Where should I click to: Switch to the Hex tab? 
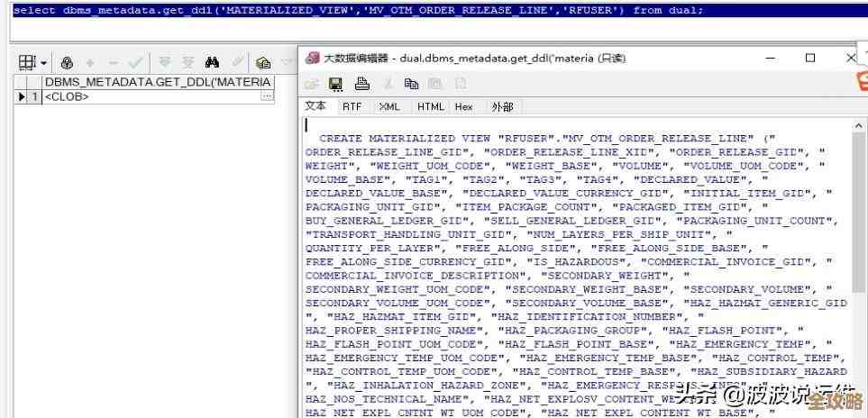tap(464, 106)
